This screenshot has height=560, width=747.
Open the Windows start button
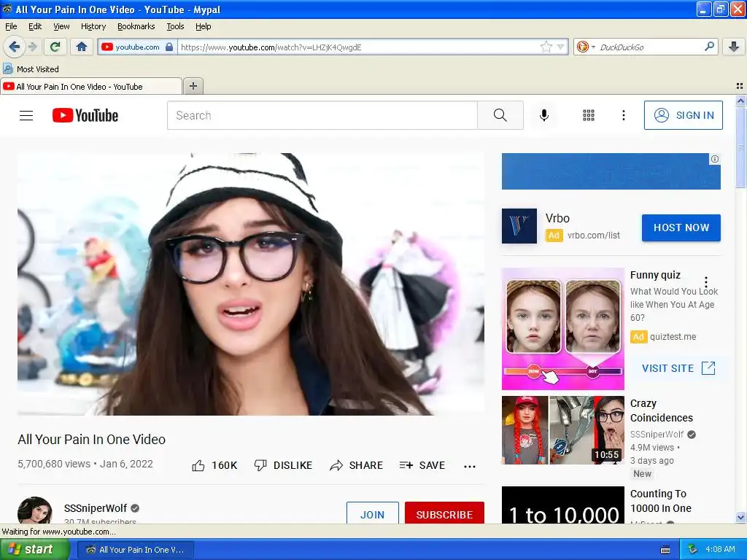(x=34, y=549)
